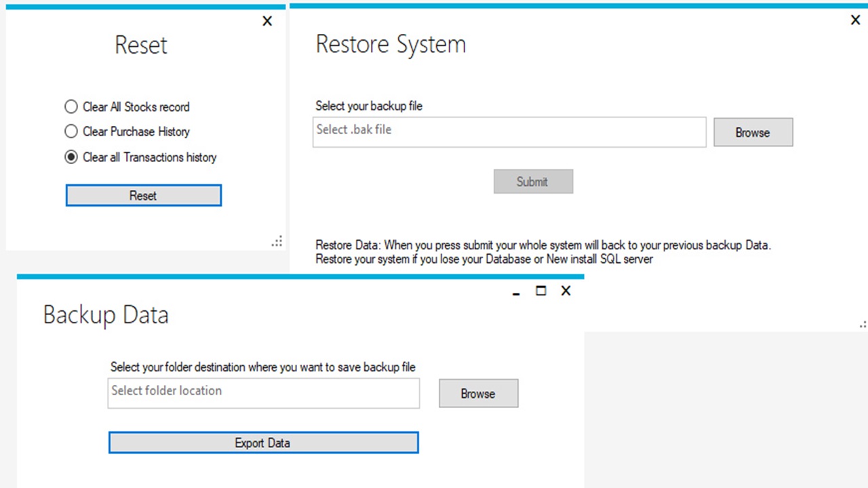Focus the Select .bak file field
The width and height of the screenshot is (868, 488).
(509, 131)
